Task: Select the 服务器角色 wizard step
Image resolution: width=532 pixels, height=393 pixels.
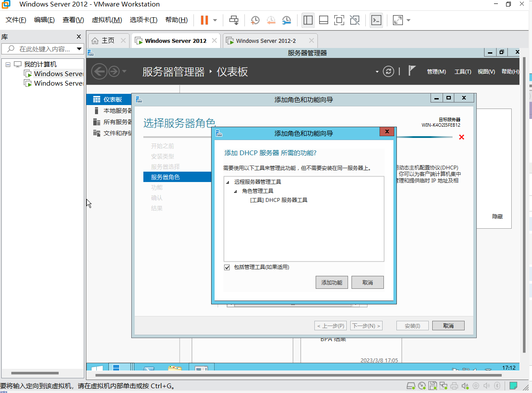Action: pos(177,177)
